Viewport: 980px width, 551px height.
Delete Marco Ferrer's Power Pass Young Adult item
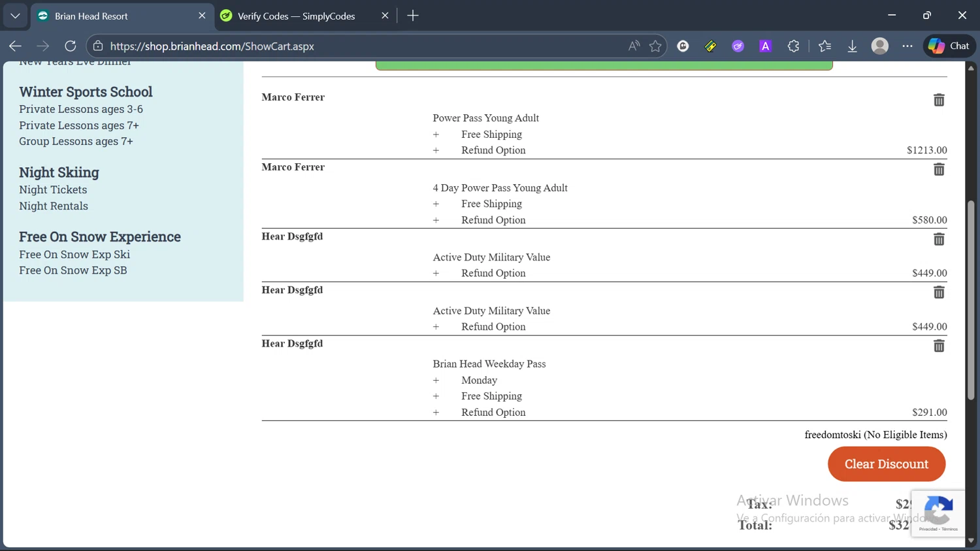point(939,100)
